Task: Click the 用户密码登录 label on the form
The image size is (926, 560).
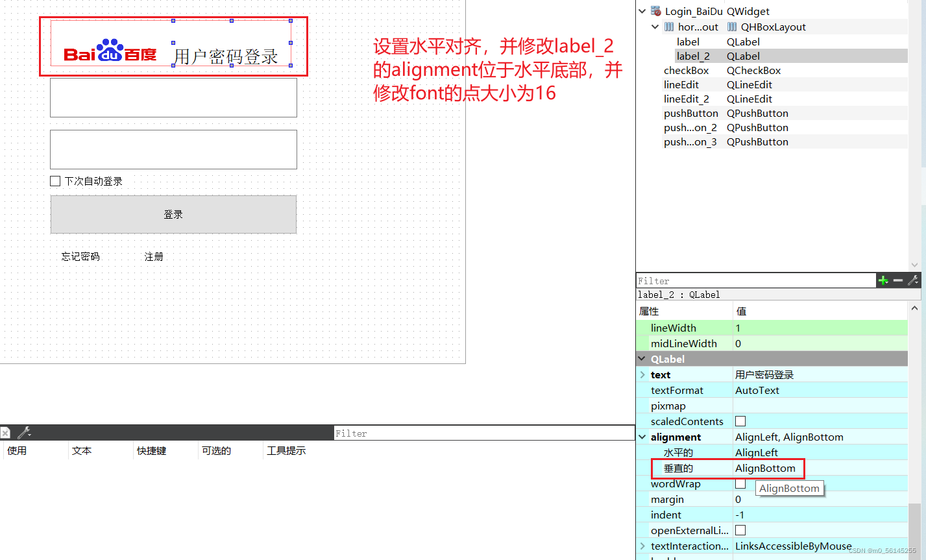Action: [226, 56]
